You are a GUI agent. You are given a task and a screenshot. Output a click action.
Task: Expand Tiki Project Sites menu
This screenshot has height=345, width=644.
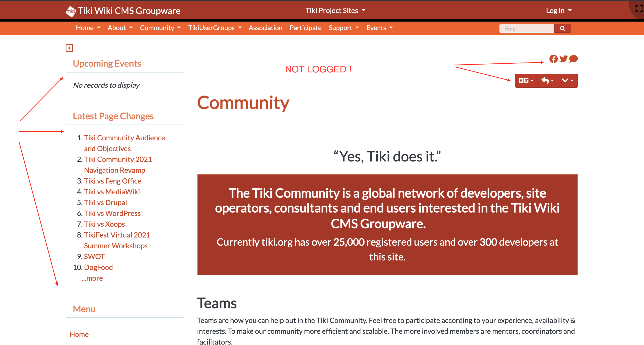(x=335, y=11)
